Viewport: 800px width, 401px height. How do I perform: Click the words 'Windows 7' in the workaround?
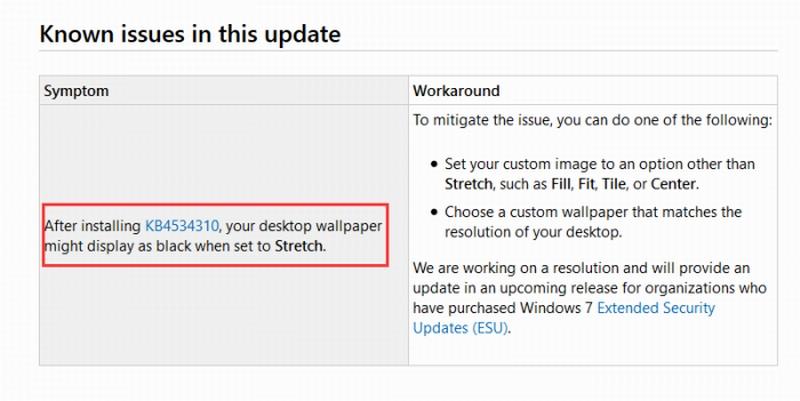(557, 308)
